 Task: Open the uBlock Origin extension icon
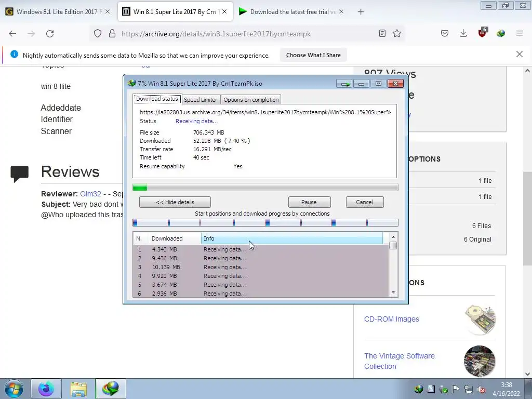[x=482, y=33]
